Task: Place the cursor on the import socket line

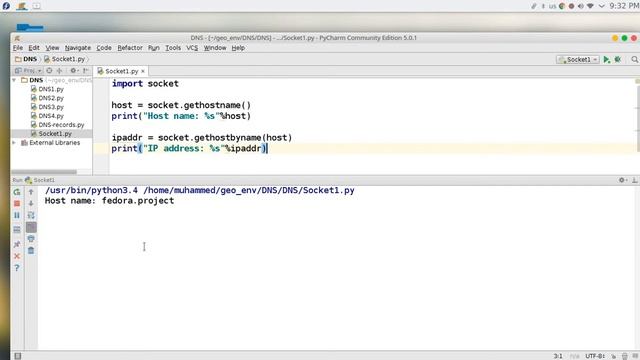Action: click(145, 84)
